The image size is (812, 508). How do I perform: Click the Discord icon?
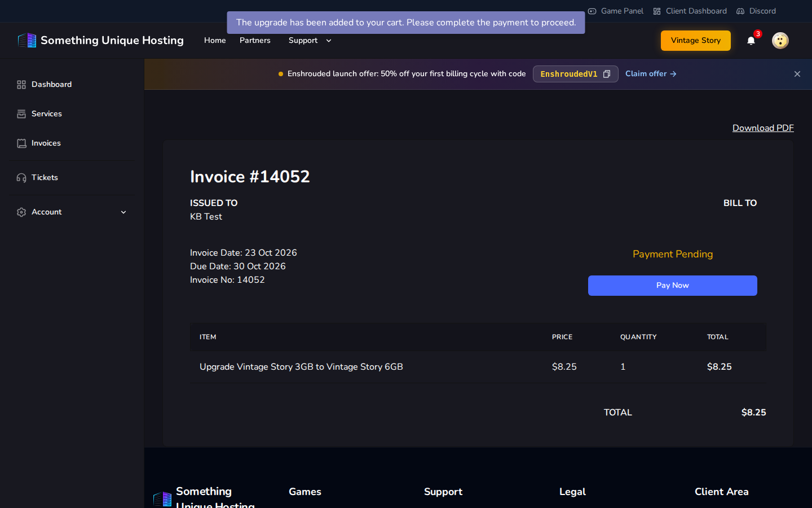coord(740,11)
